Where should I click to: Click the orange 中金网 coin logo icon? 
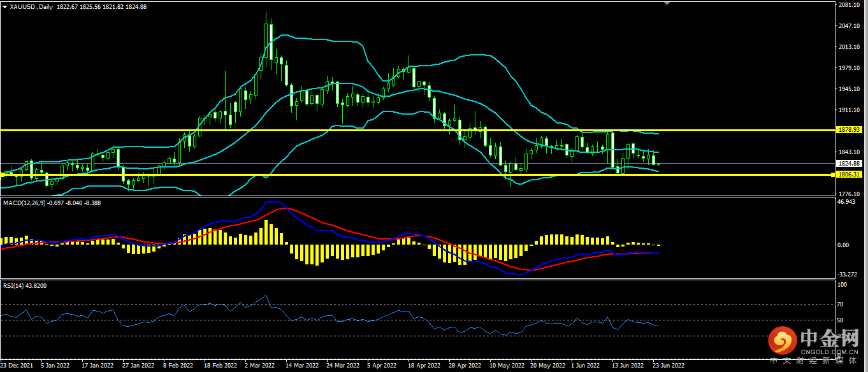click(x=781, y=343)
